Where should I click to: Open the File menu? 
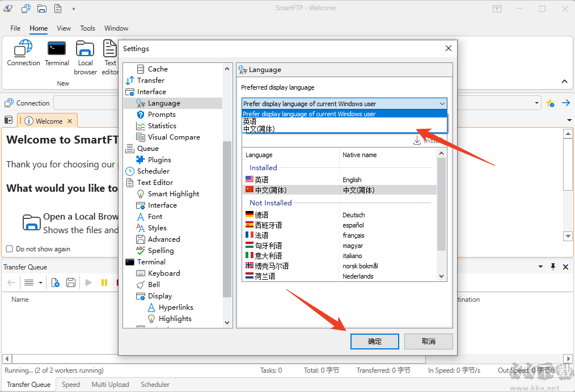15,28
